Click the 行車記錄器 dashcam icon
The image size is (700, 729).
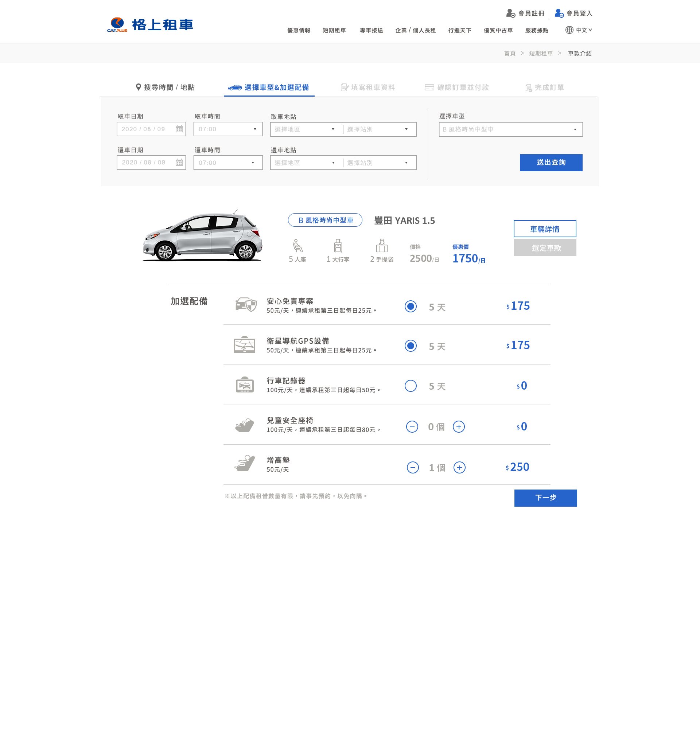pyautogui.click(x=245, y=385)
